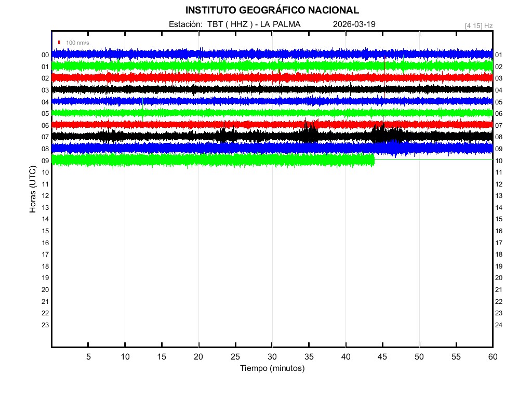Click the green spike on the hour 05 trace
The width and height of the screenshot is (532, 399).
tap(143, 109)
